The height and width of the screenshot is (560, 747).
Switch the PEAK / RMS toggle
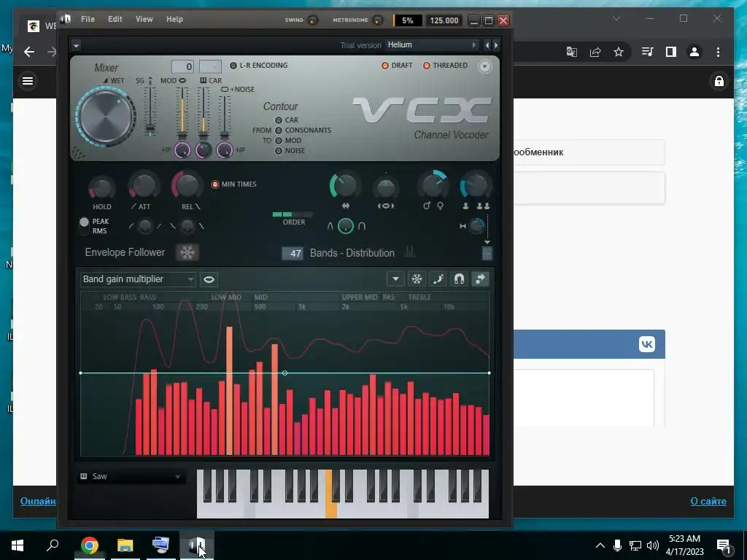(85, 226)
